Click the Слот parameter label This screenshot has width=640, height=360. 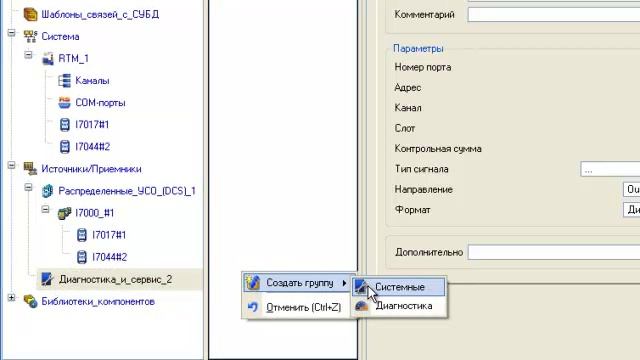pos(405,129)
